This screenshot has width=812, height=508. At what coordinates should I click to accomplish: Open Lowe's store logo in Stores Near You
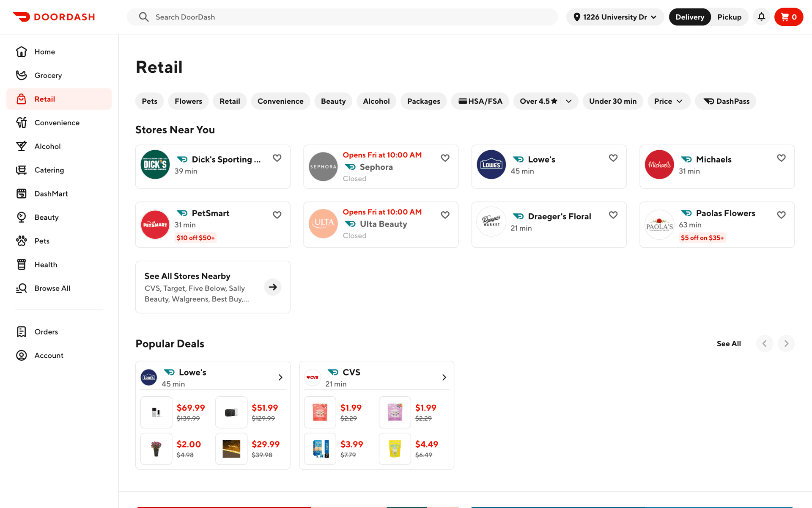tap(491, 165)
